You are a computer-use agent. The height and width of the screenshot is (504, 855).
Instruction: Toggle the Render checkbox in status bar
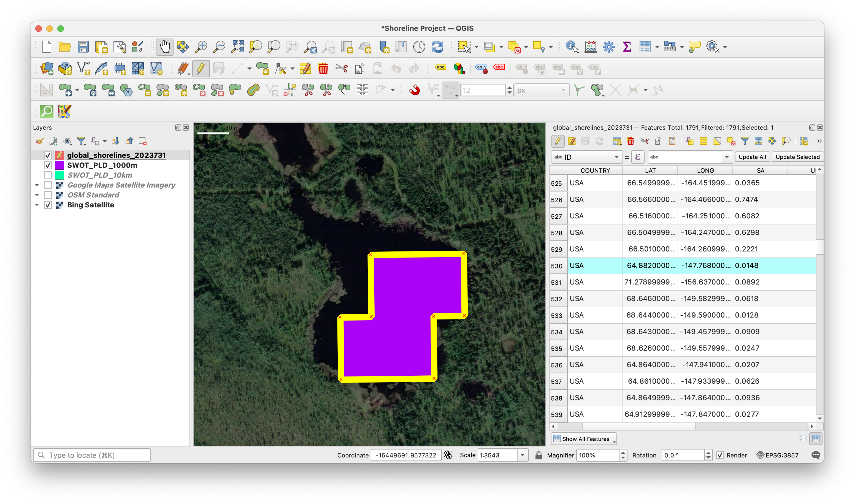coord(720,455)
